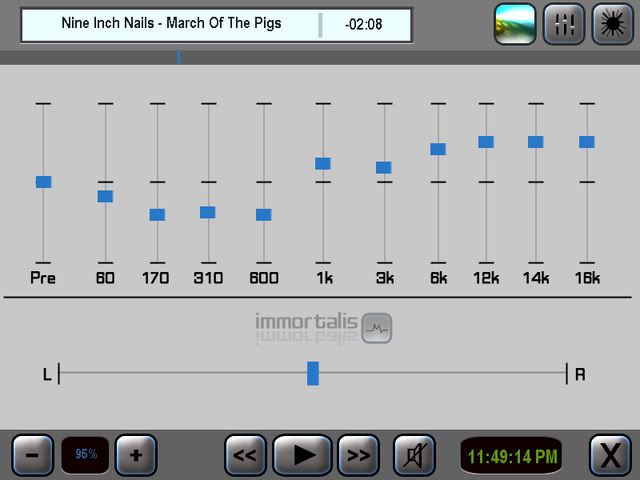This screenshot has width=640, height=480.
Task: Click the starburst brightness icon
Action: pyautogui.click(x=613, y=24)
